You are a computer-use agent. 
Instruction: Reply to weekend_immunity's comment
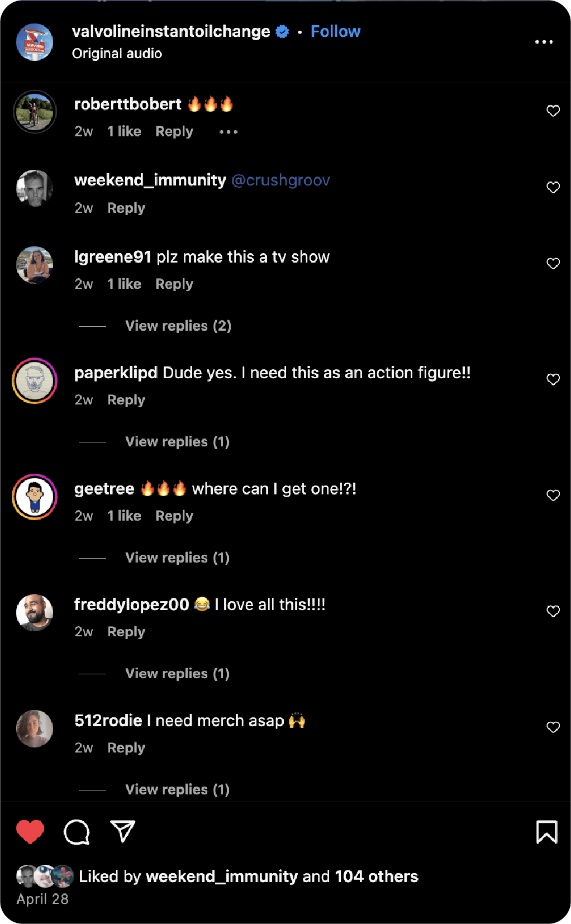[126, 208]
